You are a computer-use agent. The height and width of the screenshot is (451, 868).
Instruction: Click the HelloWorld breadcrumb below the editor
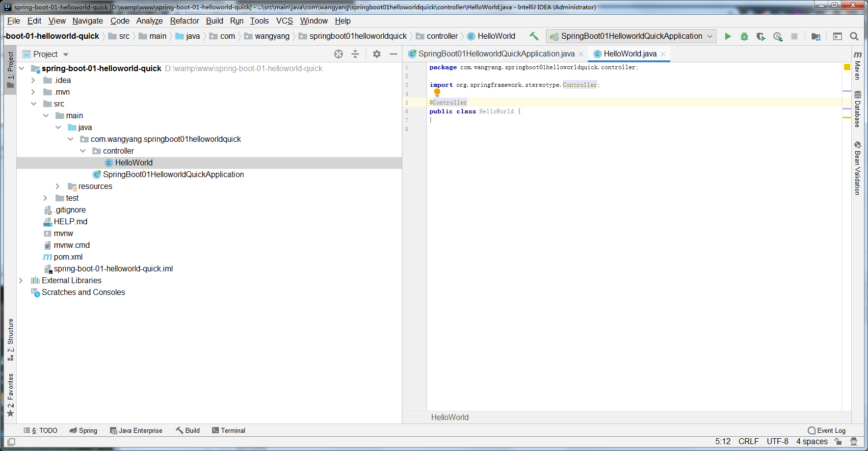(450, 417)
